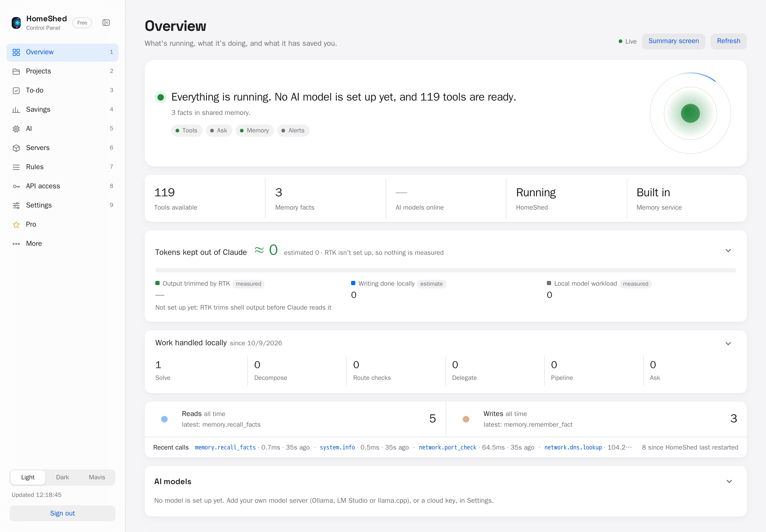Screen dimensions: 766x532
Task: Click the HomeShed logo icon
Action: (x=16, y=23)
